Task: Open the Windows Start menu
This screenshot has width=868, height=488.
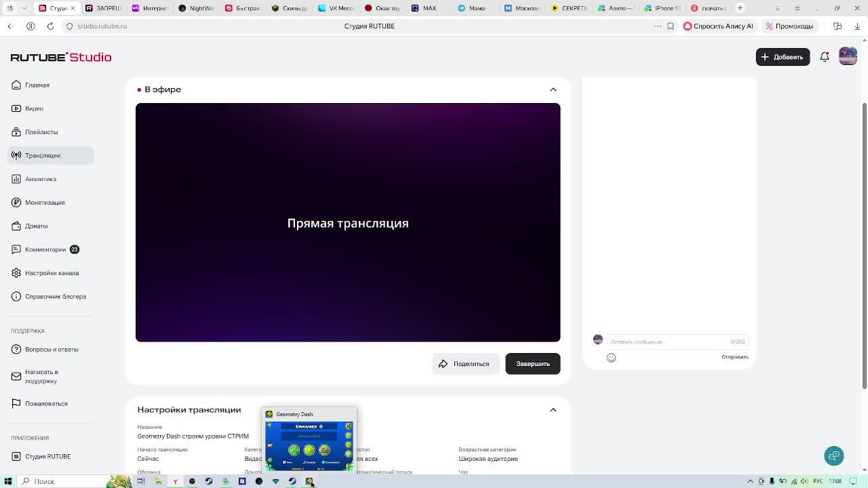Action: click(x=8, y=481)
